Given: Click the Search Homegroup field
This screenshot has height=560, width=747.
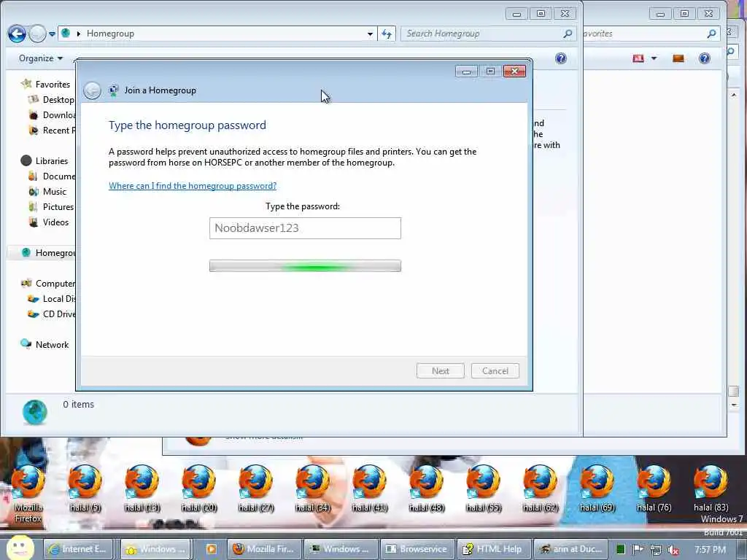Looking at the screenshot, I should (x=488, y=34).
